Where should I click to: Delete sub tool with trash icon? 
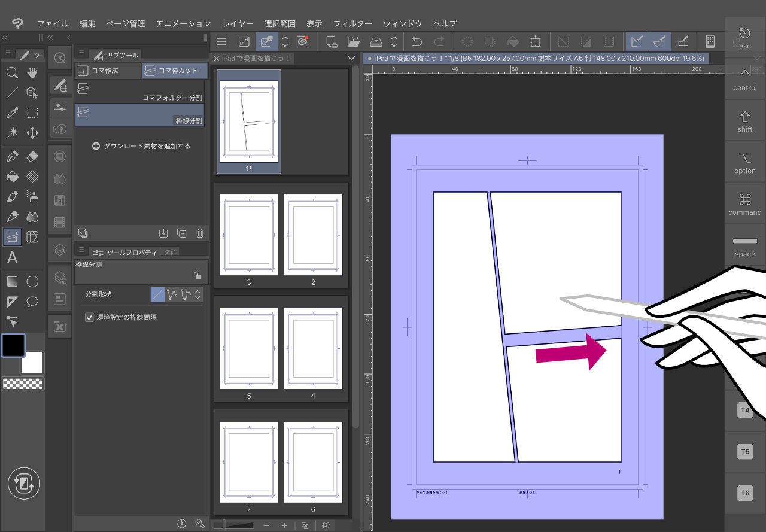pos(200,233)
